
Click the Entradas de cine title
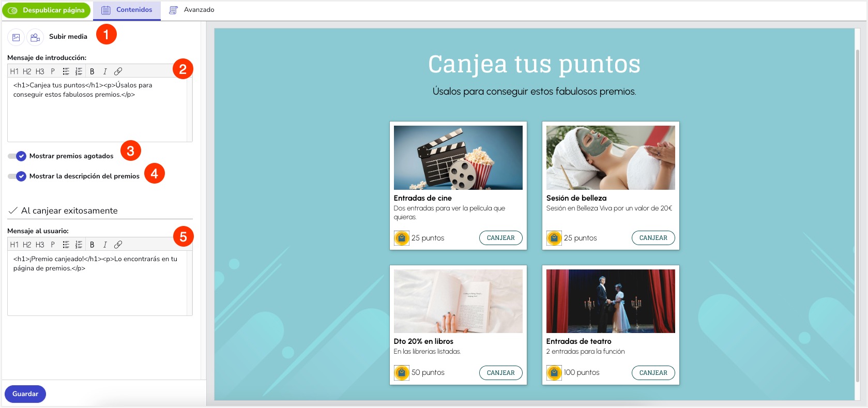(422, 198)
